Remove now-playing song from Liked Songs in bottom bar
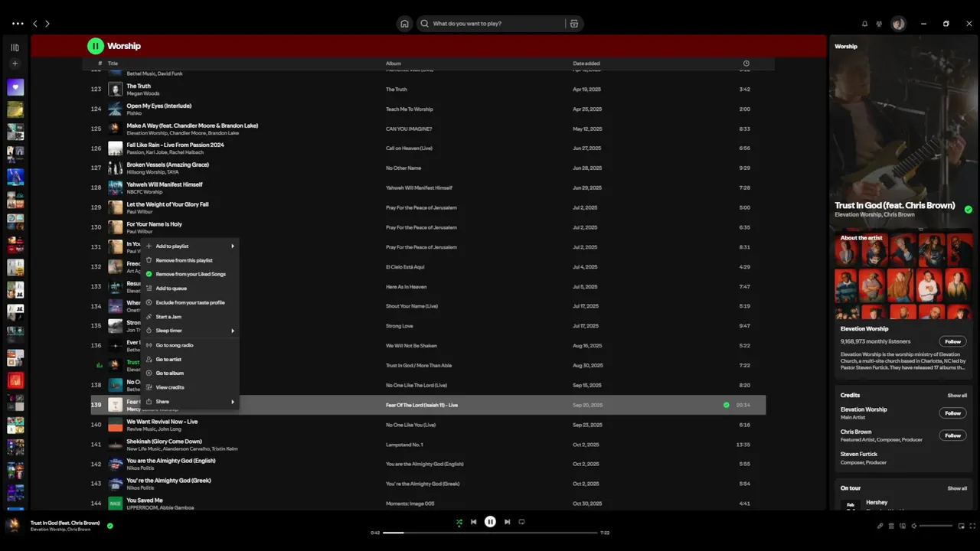 [110, 526]
